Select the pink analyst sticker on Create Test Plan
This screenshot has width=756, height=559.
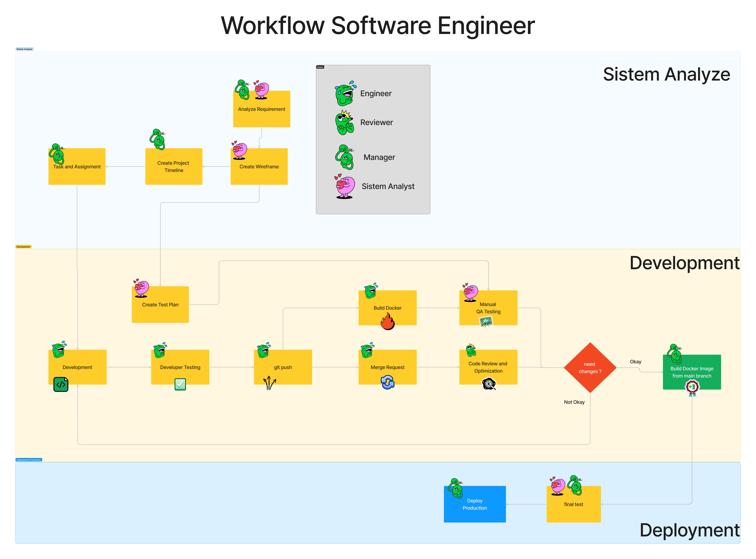click(141, 288)
